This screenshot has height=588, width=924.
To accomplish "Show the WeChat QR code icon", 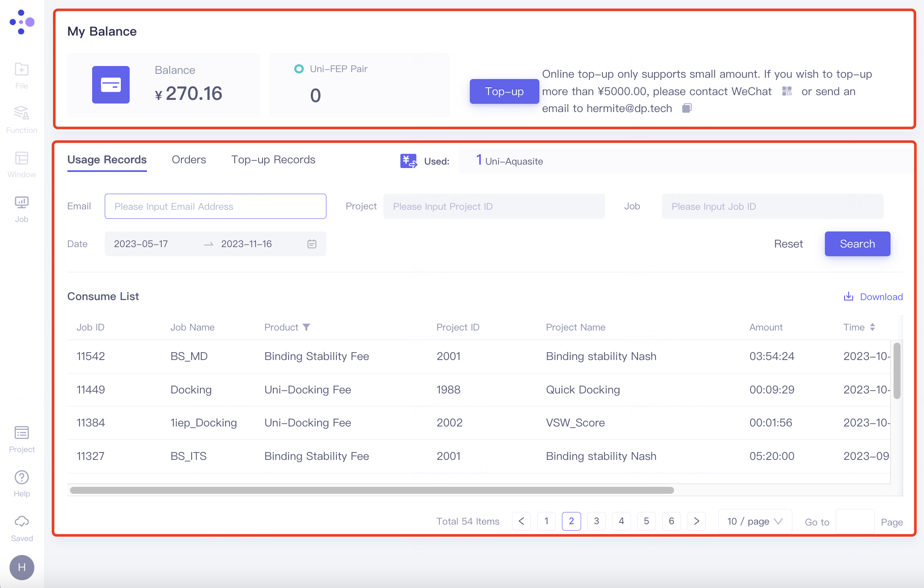I will click(787, 91).
